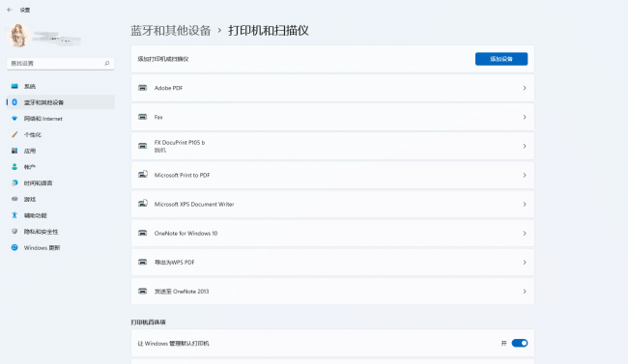Go back with the arrow beside 设置
Image resolution: width=628 pixels, height=364 pixels.
10,10
